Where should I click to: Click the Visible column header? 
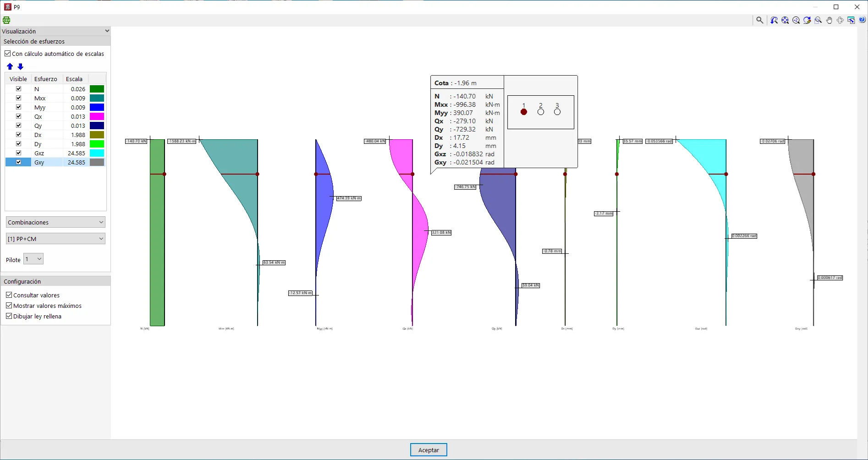(x=18, y=79)
